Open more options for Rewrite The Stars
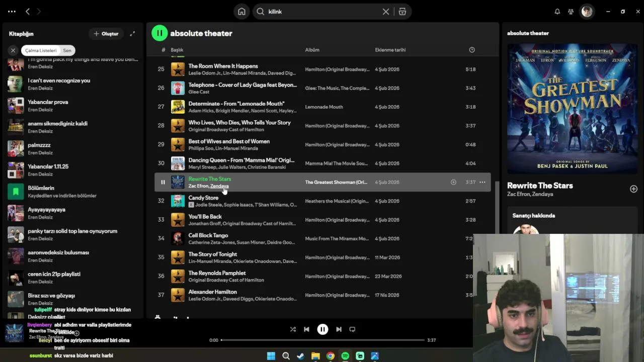This screenshot has width=644, height=362. coord(482,182)
